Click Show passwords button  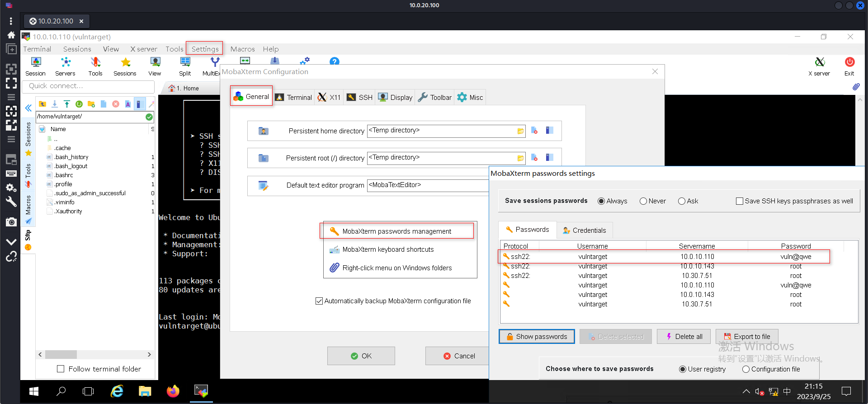(537, 337)
